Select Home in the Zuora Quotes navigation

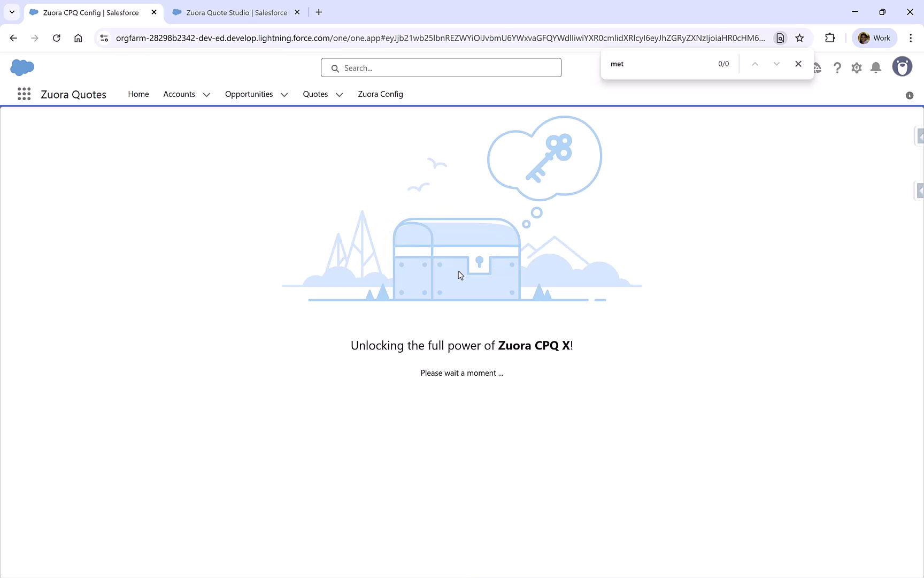[138, 94]
